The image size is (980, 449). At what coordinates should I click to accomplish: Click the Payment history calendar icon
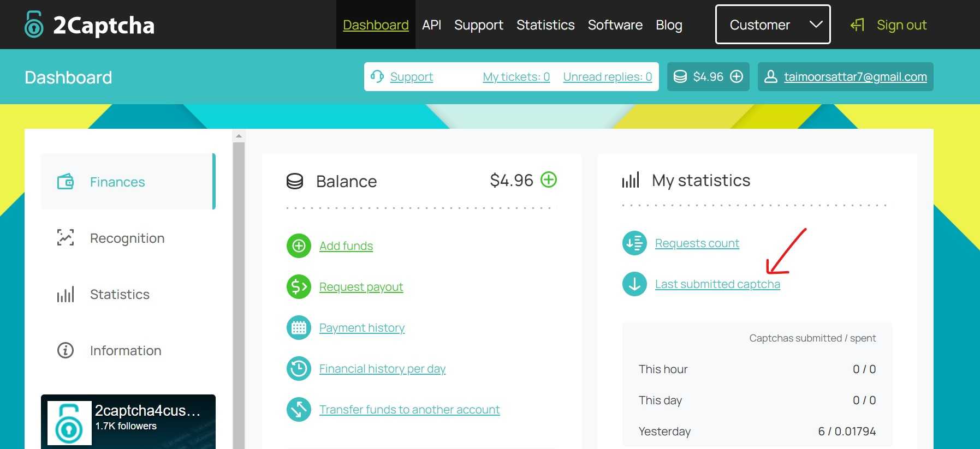click(299, 328)
